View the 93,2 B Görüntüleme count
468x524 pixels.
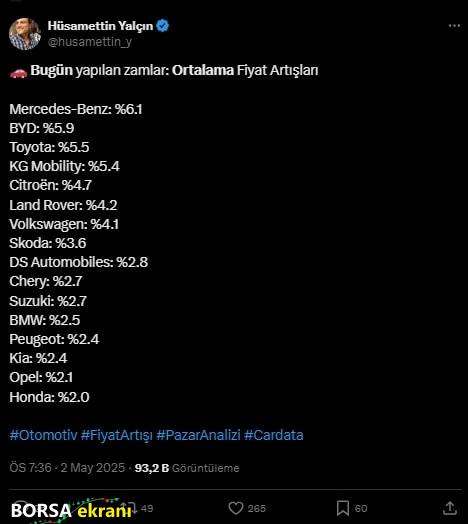[187, 468]
